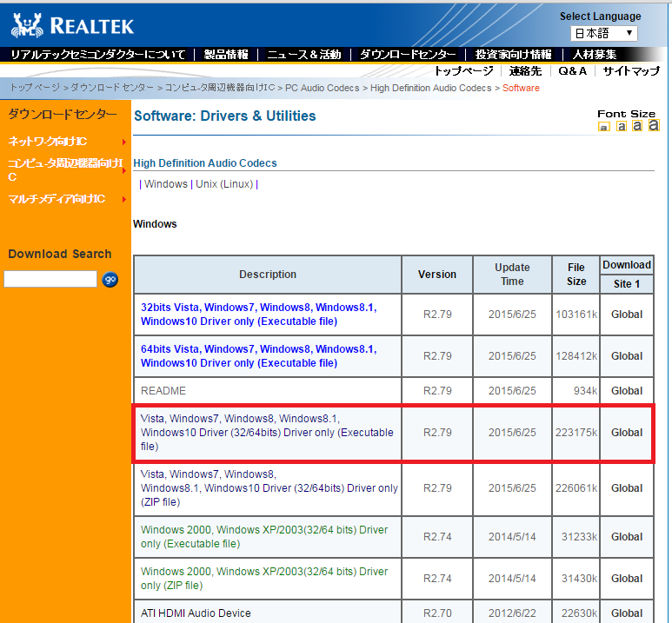
Task: Open 連絡先 contact link
Action: (525, 70)
